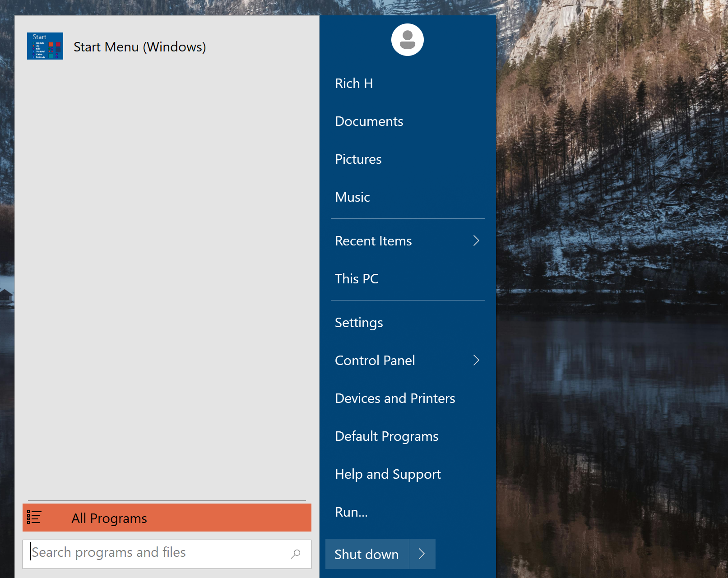This screenshot has width=728, height=578.
Task: Open the Shut down options arrow
Action: pos(422,554)
